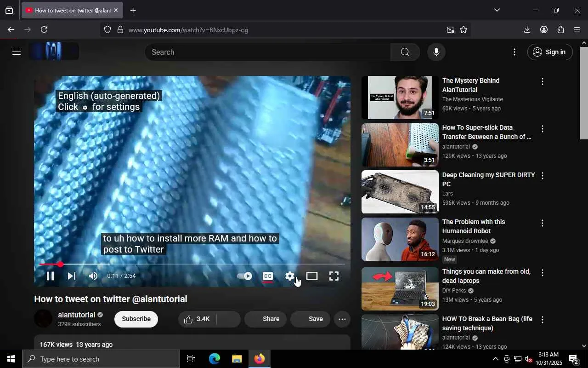Open Firefox extensions panel

coord(560,29)
